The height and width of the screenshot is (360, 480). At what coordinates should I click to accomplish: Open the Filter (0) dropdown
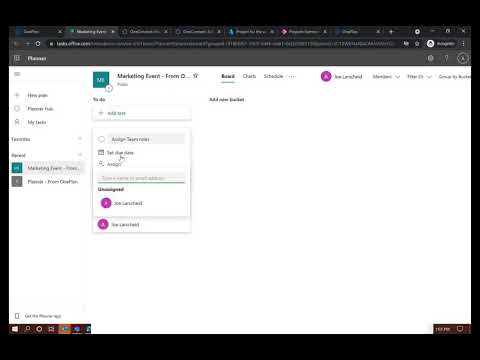point(419,77)
